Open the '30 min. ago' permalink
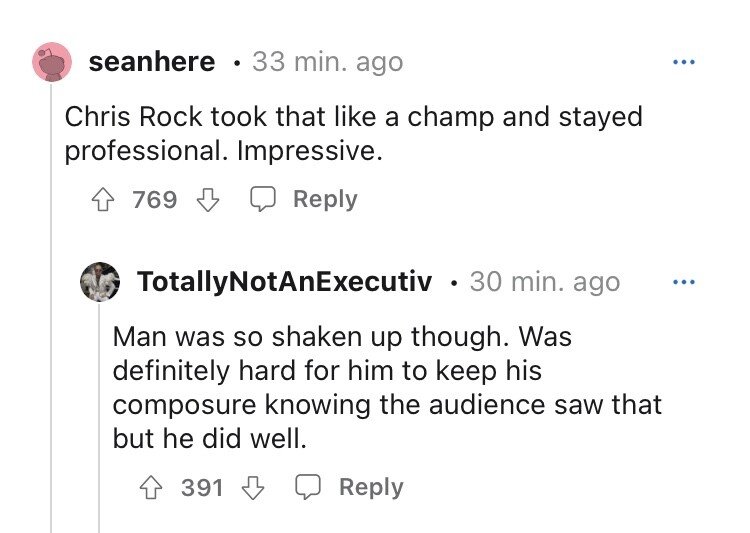 click(x=544, y=282)
